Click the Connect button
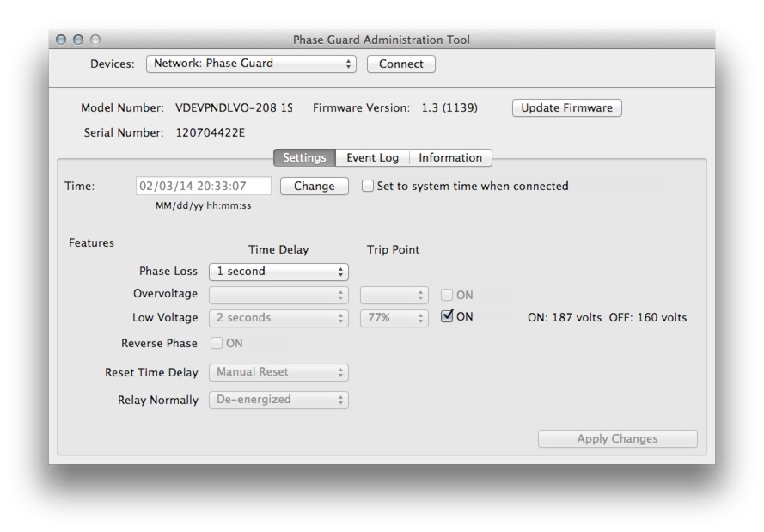764x532 pixels. tap(401, 64)
